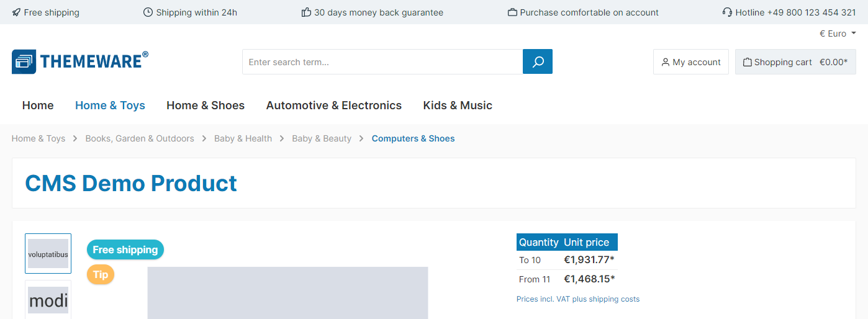Open the Automotive & Electronics menu
868x319 pixels.
pos(334,106)
